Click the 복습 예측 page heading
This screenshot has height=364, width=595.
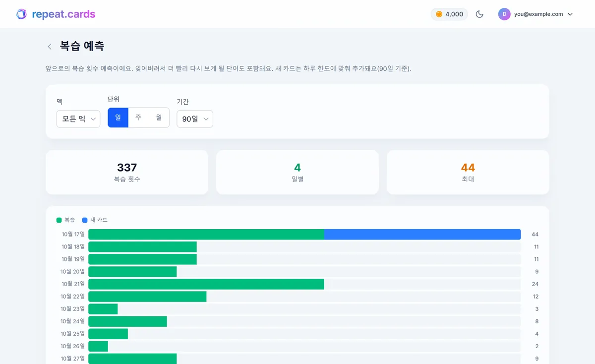click(82, 46)
